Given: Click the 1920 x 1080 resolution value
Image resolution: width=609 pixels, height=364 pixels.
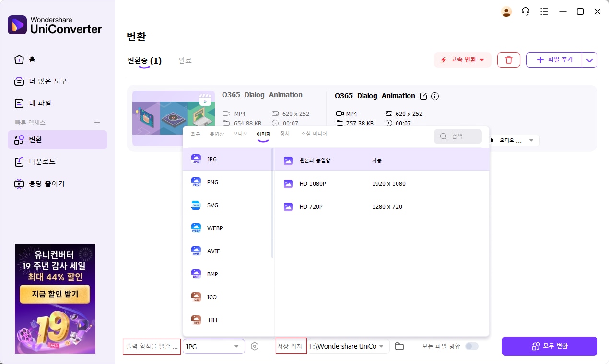Looking at the screenshot, I should tap(389, 184).
